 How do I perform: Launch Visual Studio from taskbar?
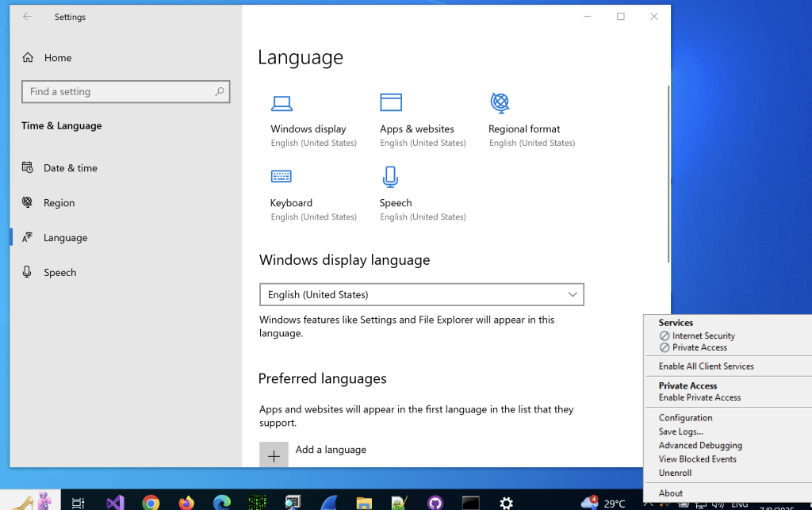[x=115, y=503]
